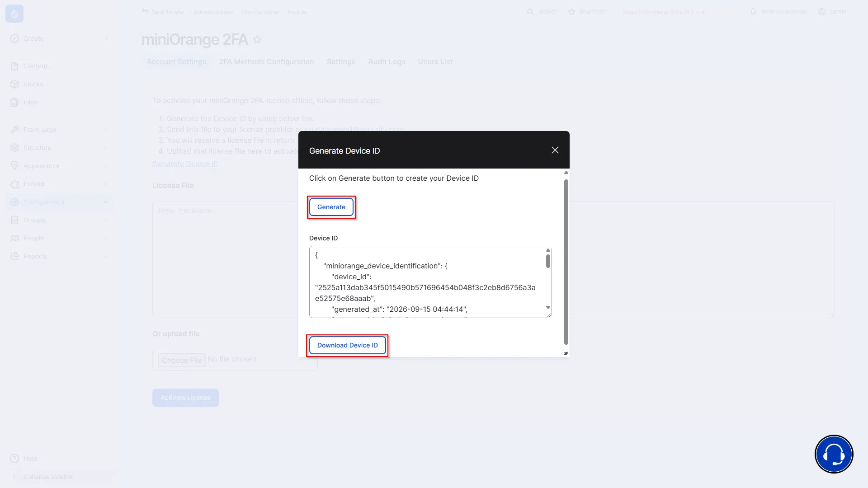This screenshot has height=488, width=868.
Task: Click the Structure layers icon
Action: [14, 148]
